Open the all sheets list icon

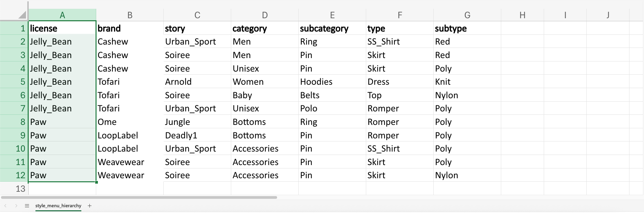click(x=27, y=206)
